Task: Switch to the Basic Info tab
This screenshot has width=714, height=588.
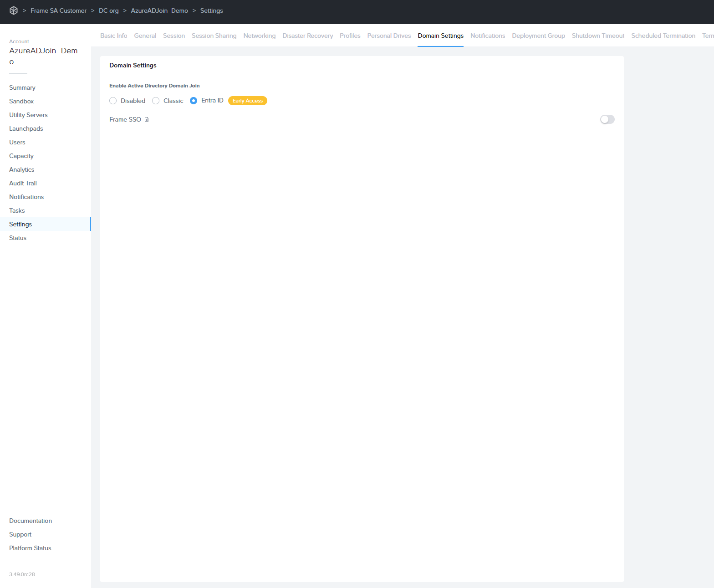Action: click(x=114, y=36)
